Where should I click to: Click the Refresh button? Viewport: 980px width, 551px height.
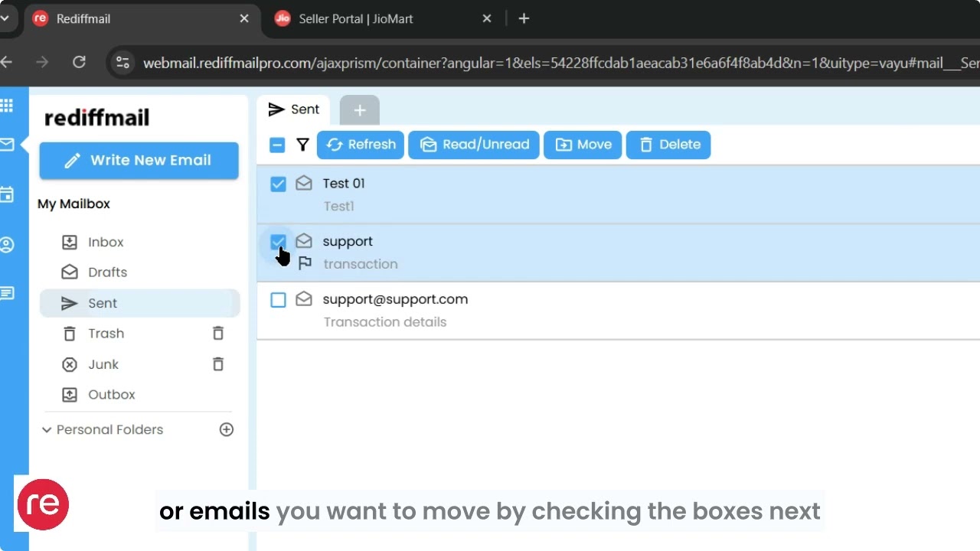point(361,145)
